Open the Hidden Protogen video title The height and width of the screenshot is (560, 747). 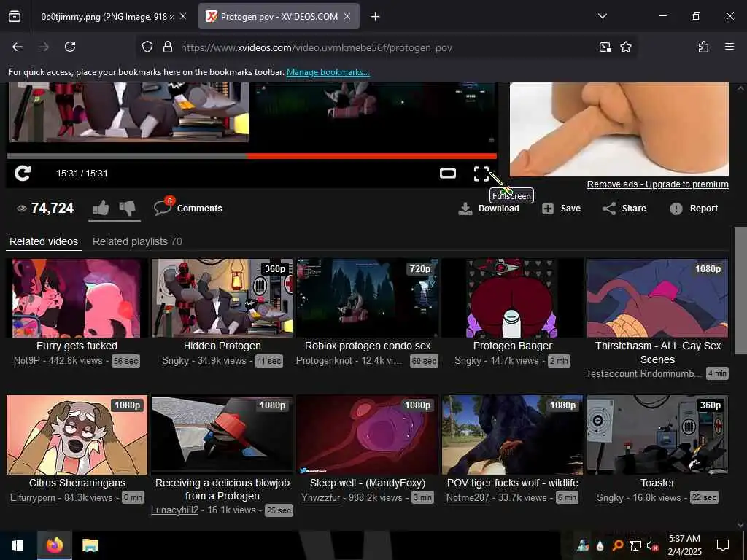pyautogui.click(x=222, y=346)
